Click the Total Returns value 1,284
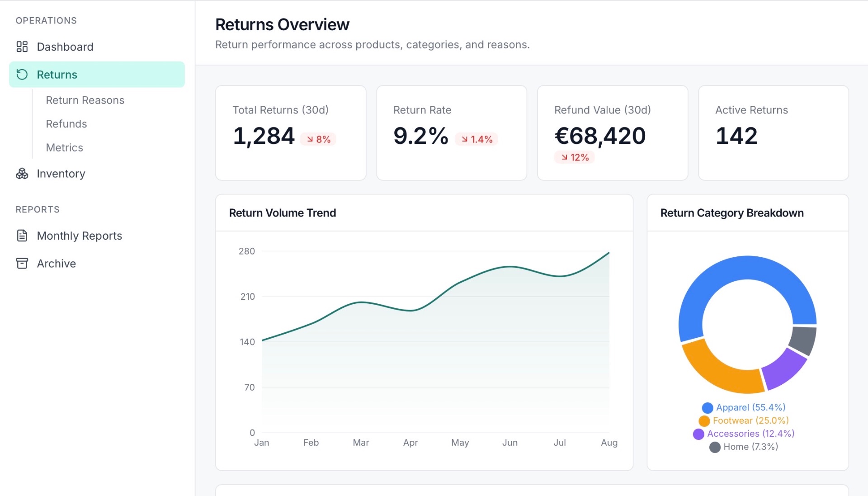Viewport: 868px width, 496px height. click(x=264, y=136)
